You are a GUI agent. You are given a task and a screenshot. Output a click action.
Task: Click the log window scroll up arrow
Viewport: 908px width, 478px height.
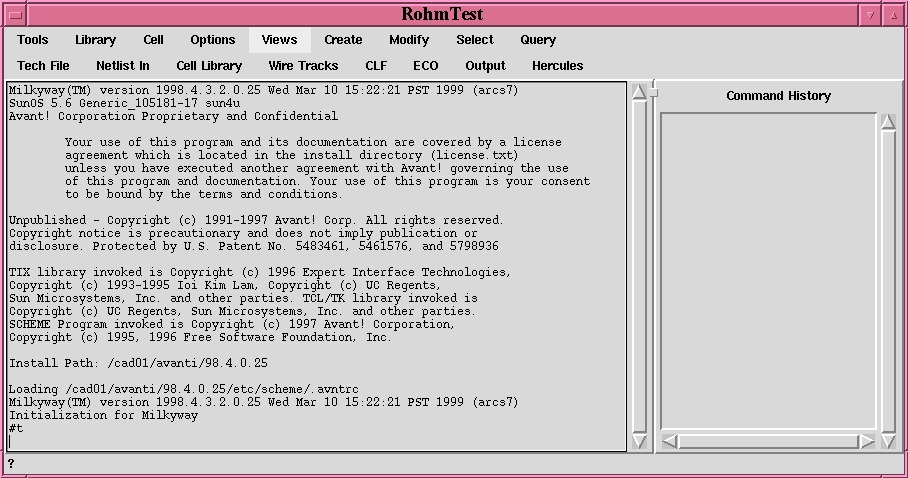tap(639, 92)
